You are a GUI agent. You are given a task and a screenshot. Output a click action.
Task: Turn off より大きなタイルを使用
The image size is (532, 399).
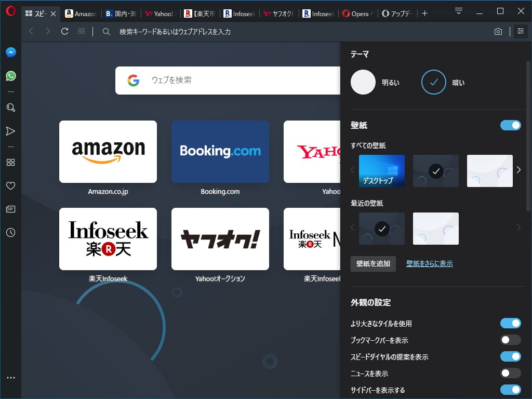(511, 323)
